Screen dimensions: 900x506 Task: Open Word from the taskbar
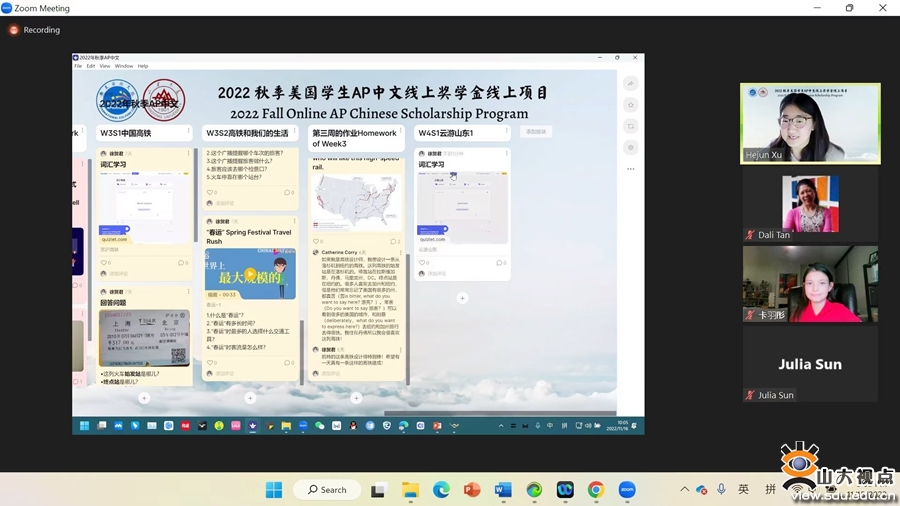503,491
